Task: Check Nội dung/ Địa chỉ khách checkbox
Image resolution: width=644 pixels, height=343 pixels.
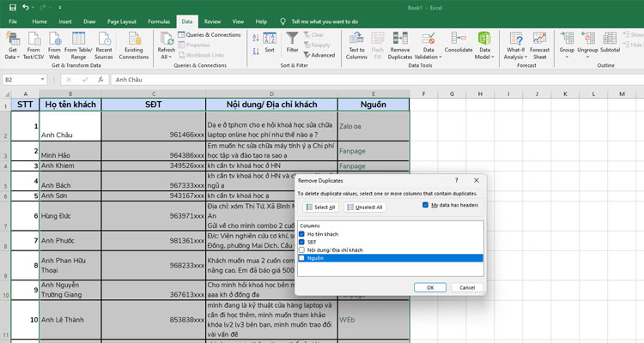Action: pyautogui.click(x=301, y=250)
